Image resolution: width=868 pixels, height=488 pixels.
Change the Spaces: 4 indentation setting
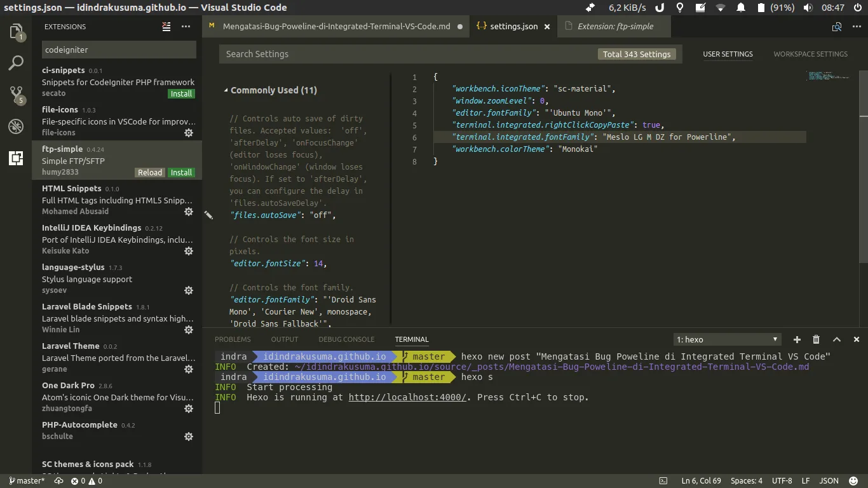click(747, 481)
